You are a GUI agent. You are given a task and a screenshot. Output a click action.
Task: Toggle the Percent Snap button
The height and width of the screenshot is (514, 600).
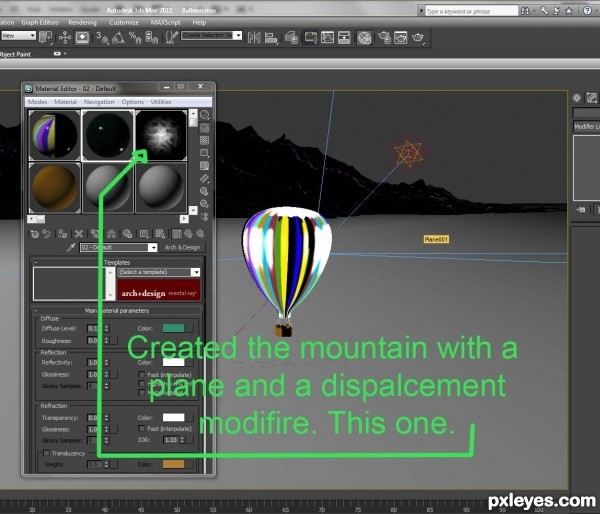pyautogui.click(x=135, y=38)
